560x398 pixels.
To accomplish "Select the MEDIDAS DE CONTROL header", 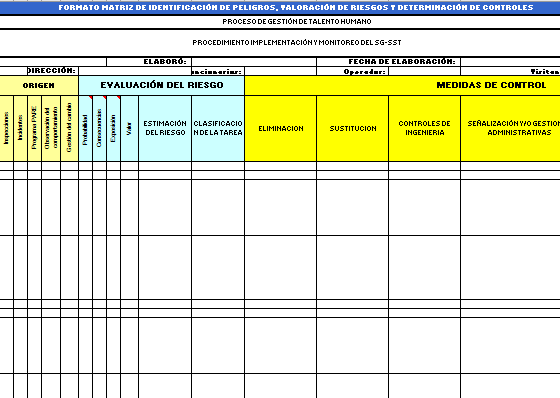I will point(402,85).
